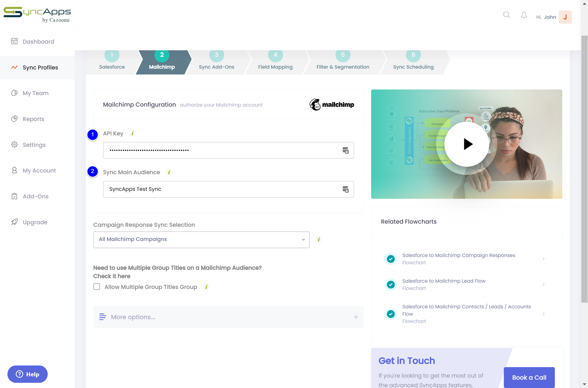Image resolution: width=588 pixels, height=388 pixels.
Task: Open Reports in sidebar
Action: point(37,119)
